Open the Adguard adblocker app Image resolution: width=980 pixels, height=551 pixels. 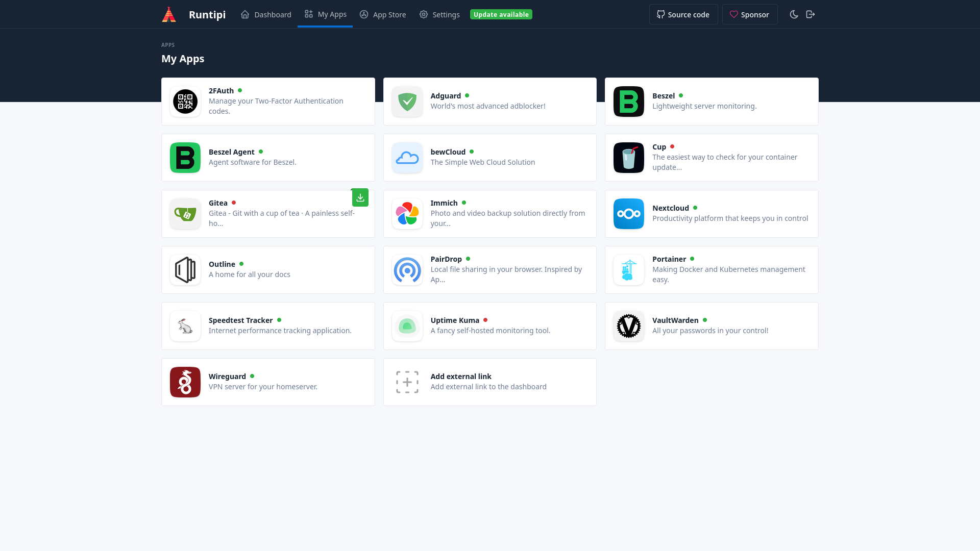coord(489,101)
